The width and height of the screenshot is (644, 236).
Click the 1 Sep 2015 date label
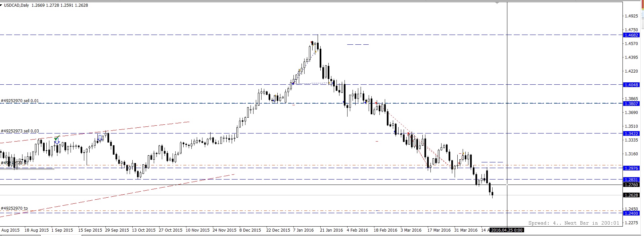click(x=62, y=230)
